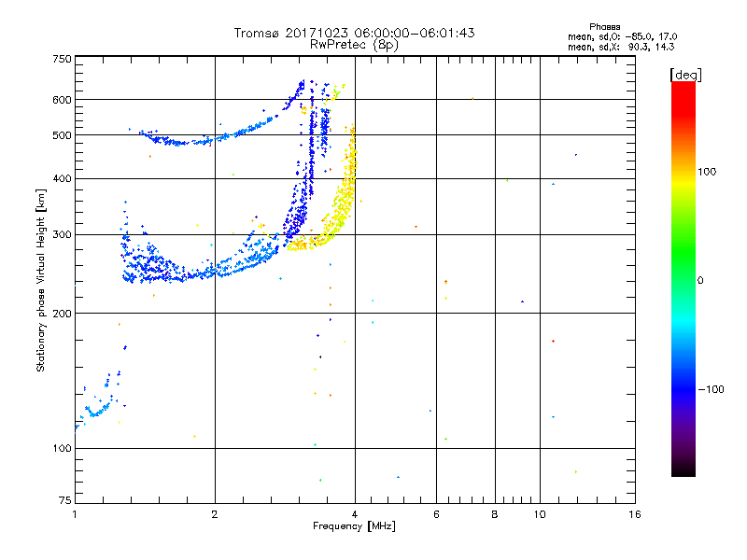Click the 'Phases' header label
The width and height of the screenshot is (747, 560).
pyautogui.click(x=604, y=27)
